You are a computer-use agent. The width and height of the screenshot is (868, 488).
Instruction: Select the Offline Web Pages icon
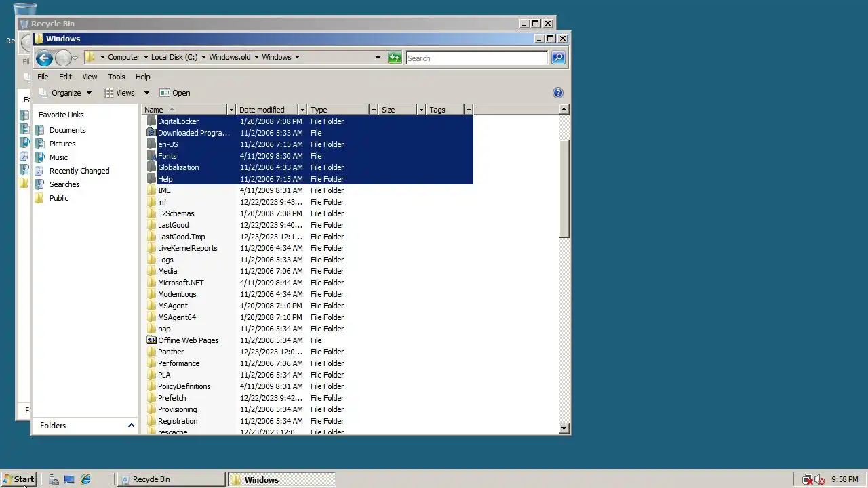[x=152, y=340]
